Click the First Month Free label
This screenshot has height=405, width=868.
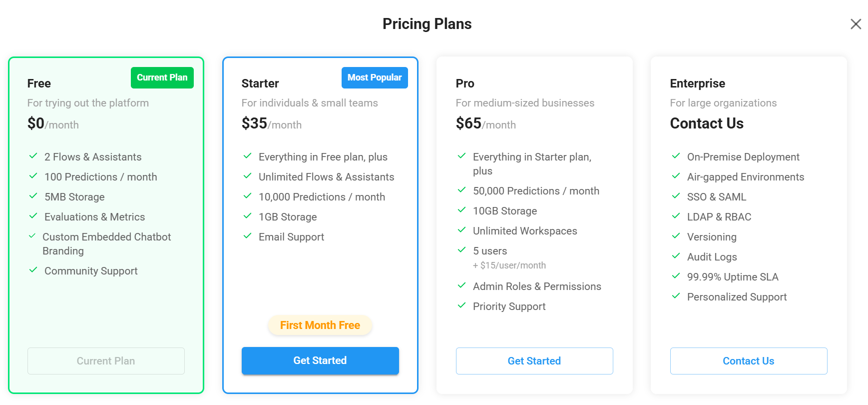pyautogui.click(x=320, y=325)
